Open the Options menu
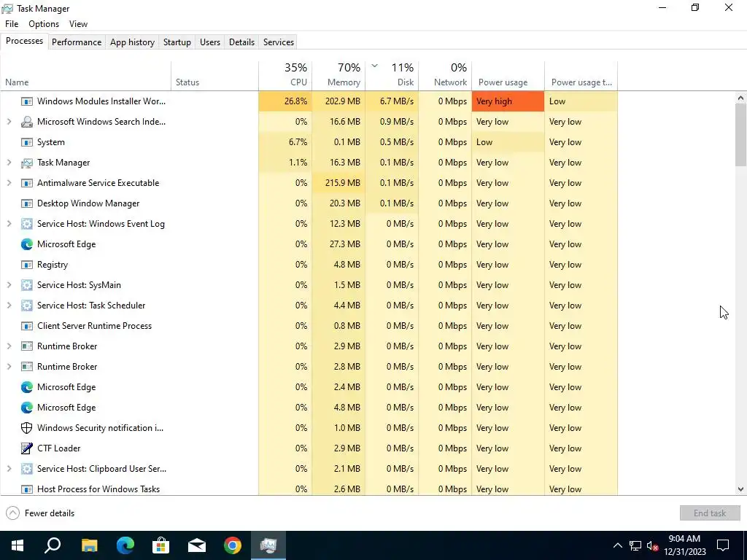This screenshot has height=560, width=747. point(44,24)
